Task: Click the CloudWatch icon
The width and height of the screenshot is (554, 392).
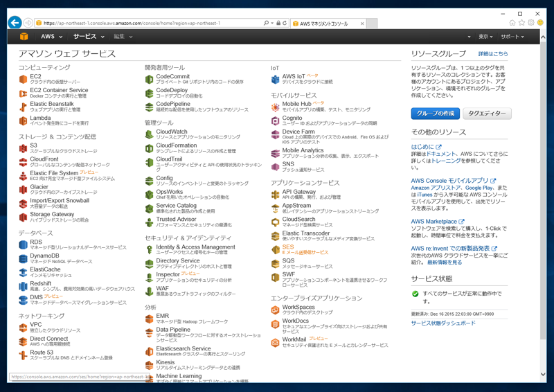Action: click(x=149, y=134)
